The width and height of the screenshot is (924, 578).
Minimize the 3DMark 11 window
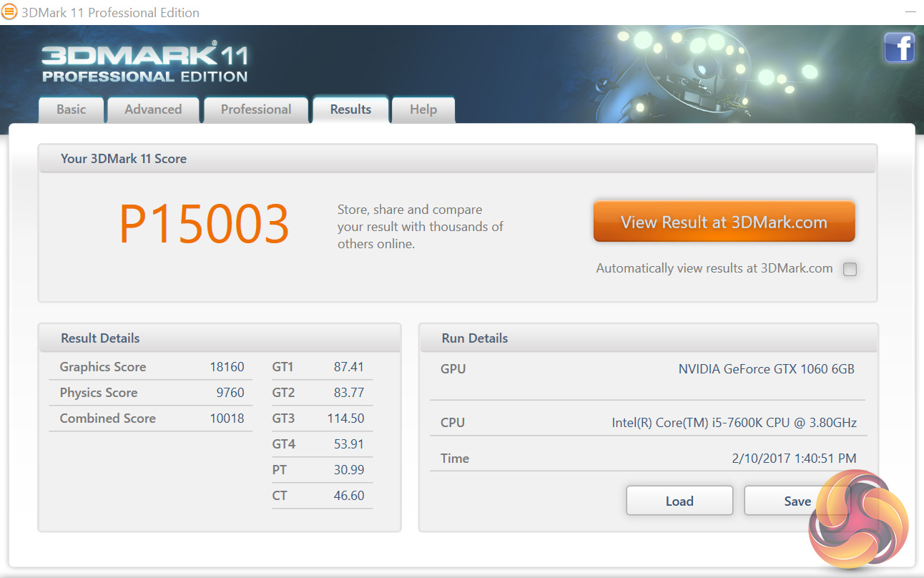point(910,12)
